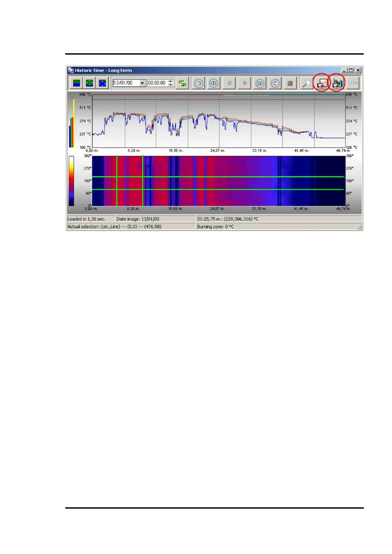Click the green dotted view mode icon
This screenshot has width=392, height=554.
(90, 83)
